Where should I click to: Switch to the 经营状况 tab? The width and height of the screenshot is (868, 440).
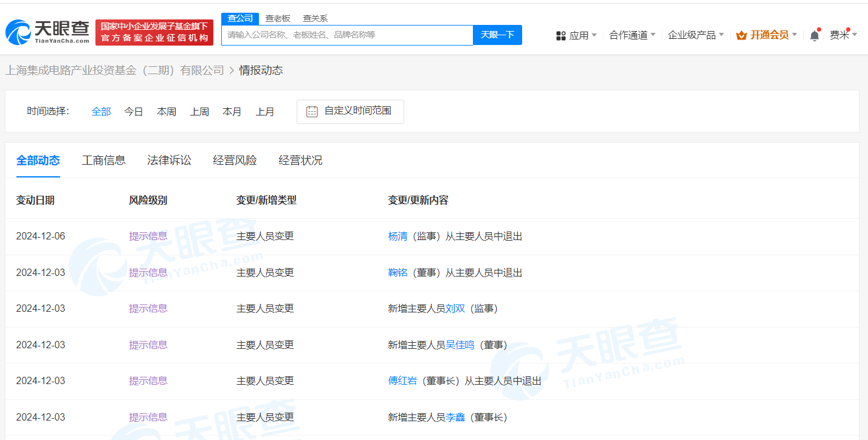(301, 160)
